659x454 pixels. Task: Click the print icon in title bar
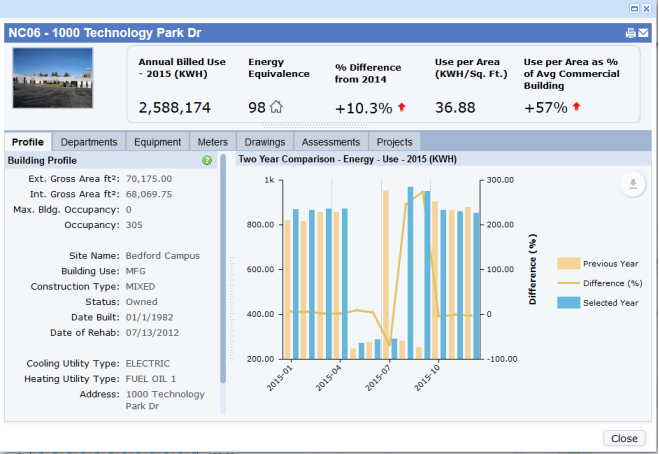[x=630, y=33]
